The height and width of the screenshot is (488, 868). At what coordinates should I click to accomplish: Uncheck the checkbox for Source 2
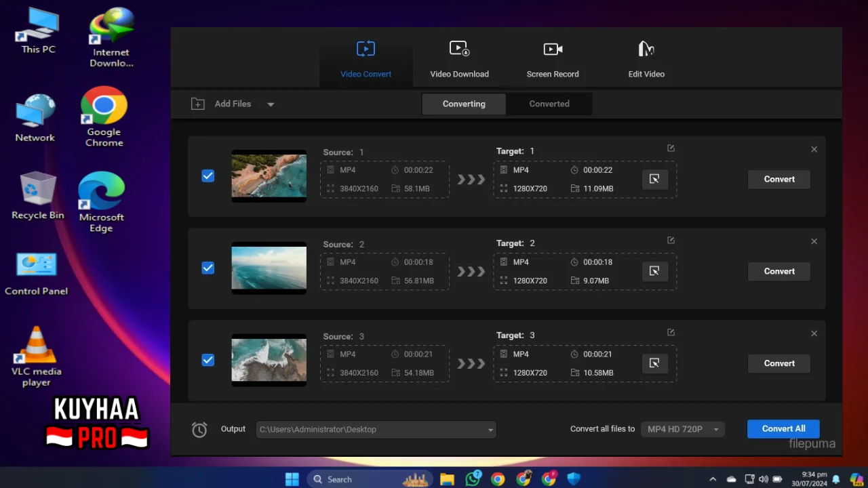(x=208, y=268)
